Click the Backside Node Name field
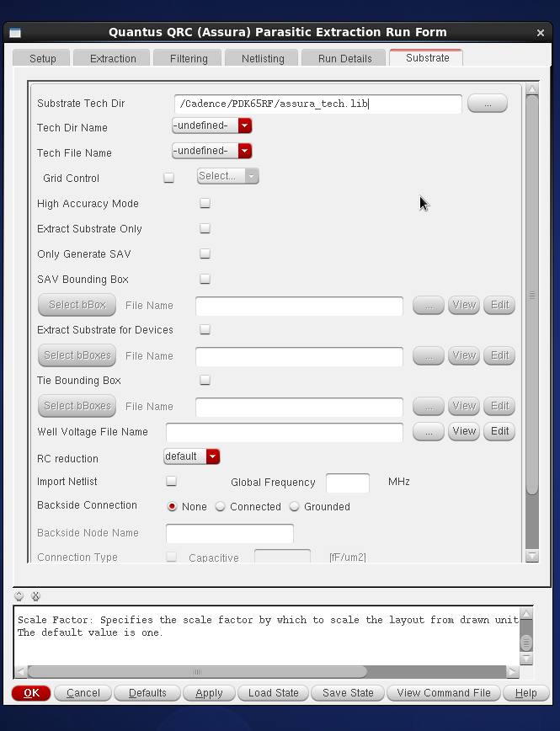The width and height of the screenshot is (560, 731). (229, 533)
